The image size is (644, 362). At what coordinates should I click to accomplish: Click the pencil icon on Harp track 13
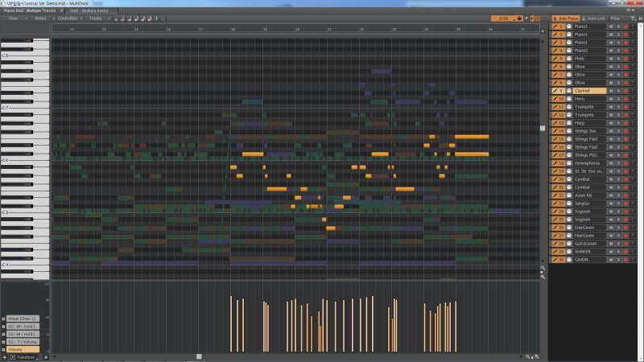(555, 123)
